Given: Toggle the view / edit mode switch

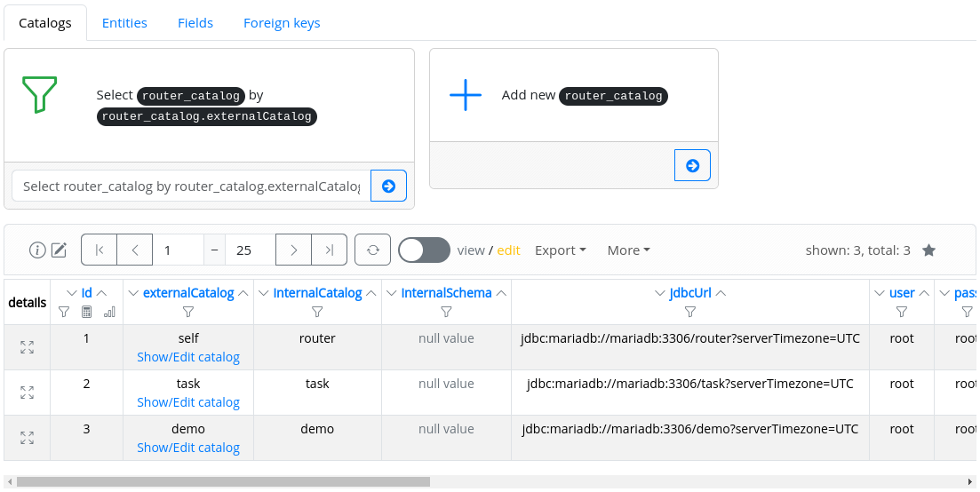Looking at the screenshot, I should click(424, 250).
